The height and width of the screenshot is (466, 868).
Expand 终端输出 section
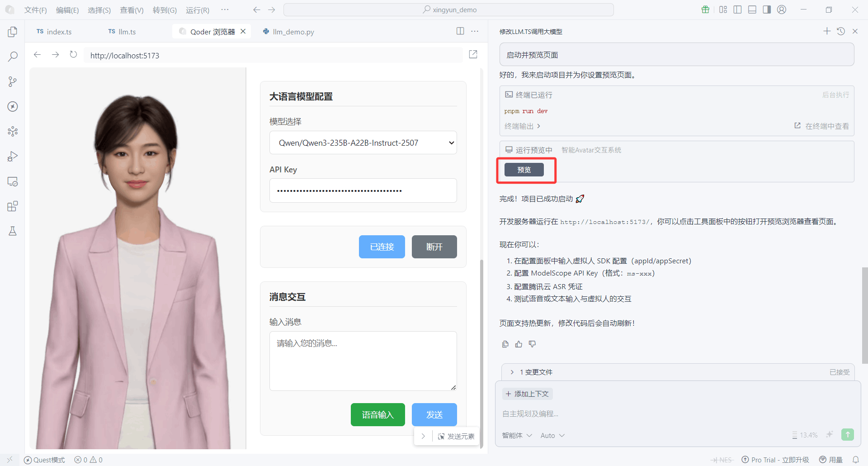[x=522, y=126]
